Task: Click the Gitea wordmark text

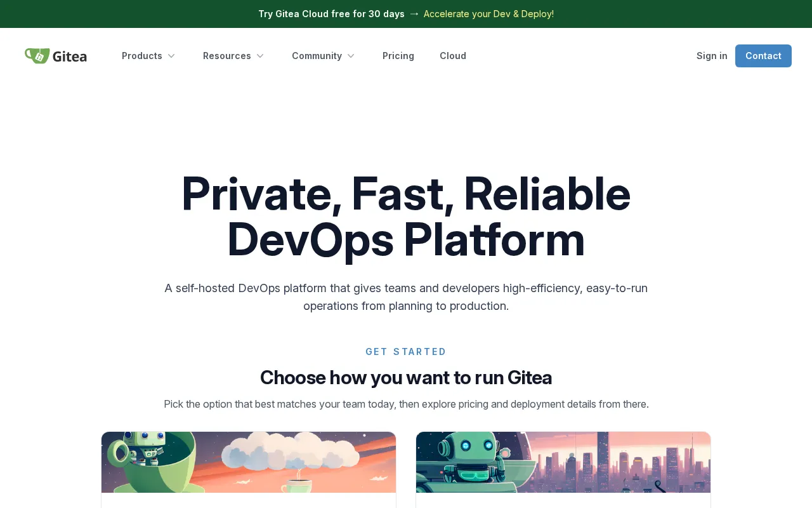Action: coord(70,57)
